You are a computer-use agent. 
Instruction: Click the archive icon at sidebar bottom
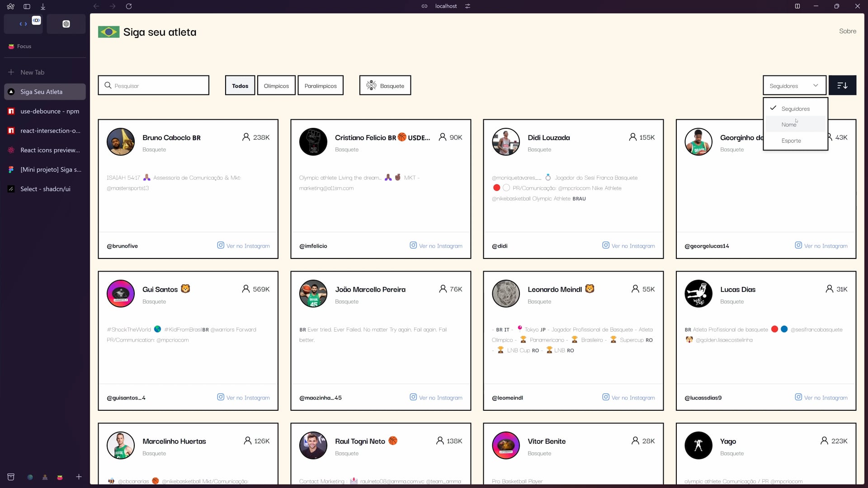tap(11, 477)
